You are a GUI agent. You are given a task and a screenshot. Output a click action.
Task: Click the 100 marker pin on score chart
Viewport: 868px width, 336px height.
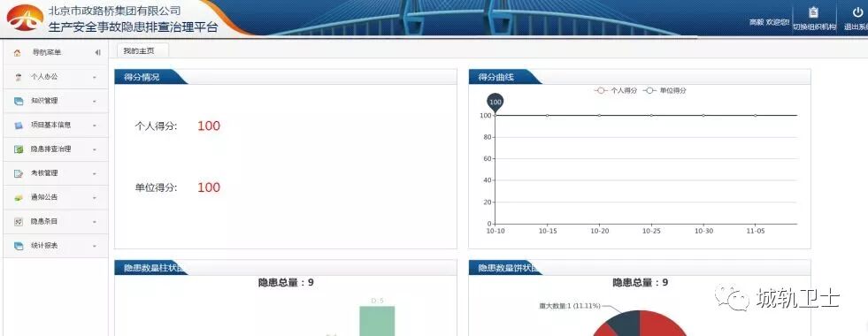(495, 102)
